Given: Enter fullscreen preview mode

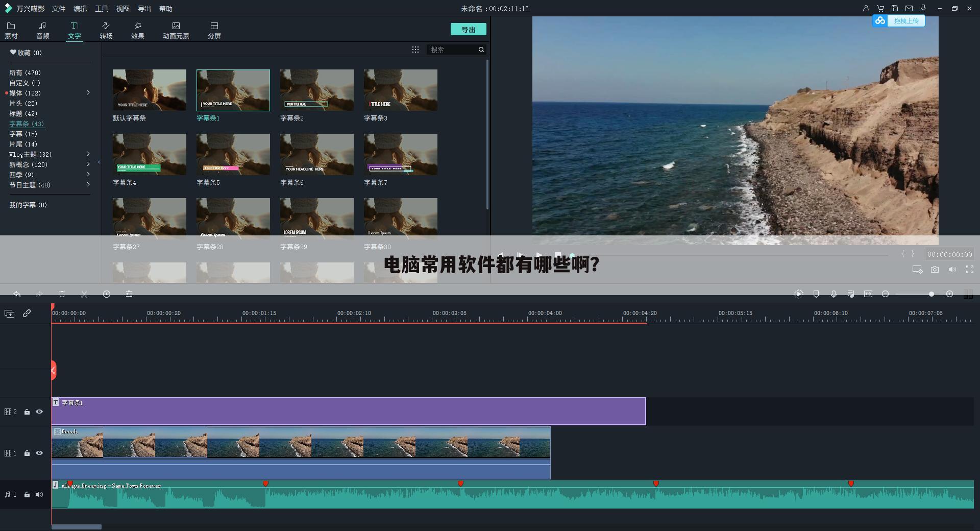Looking at the screenshot, I should click(x=970, y=270).
